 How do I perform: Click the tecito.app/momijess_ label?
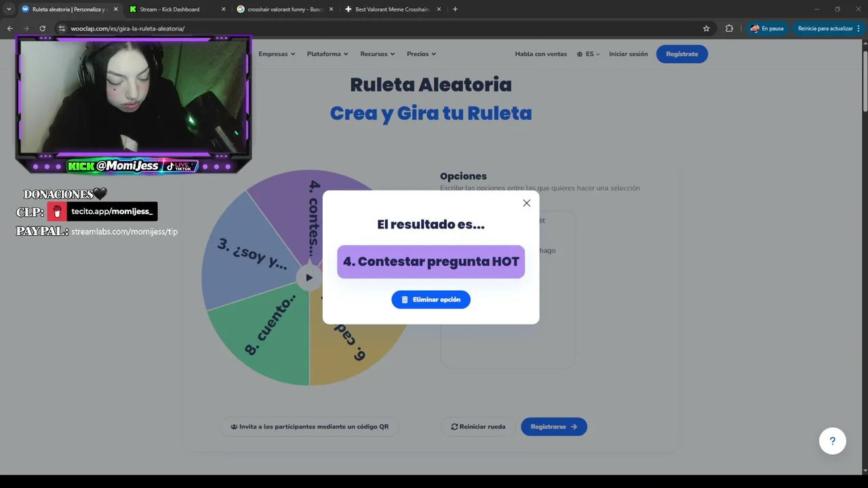click(x=113, y=211)
